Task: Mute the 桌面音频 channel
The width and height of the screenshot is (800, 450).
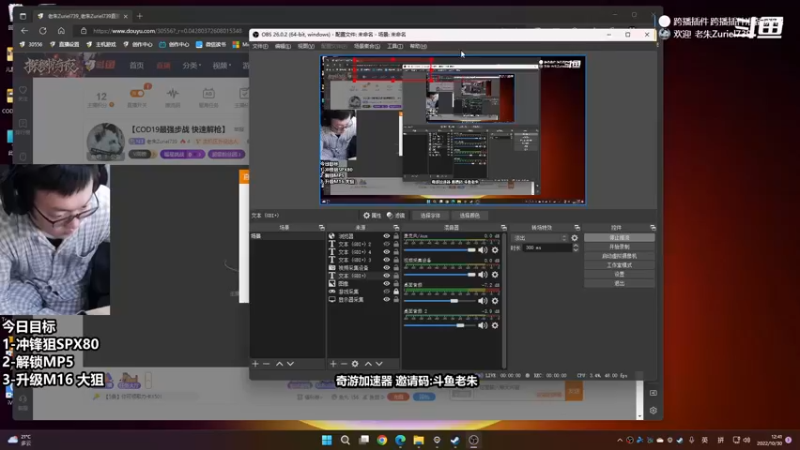Action: click(482, 301)
